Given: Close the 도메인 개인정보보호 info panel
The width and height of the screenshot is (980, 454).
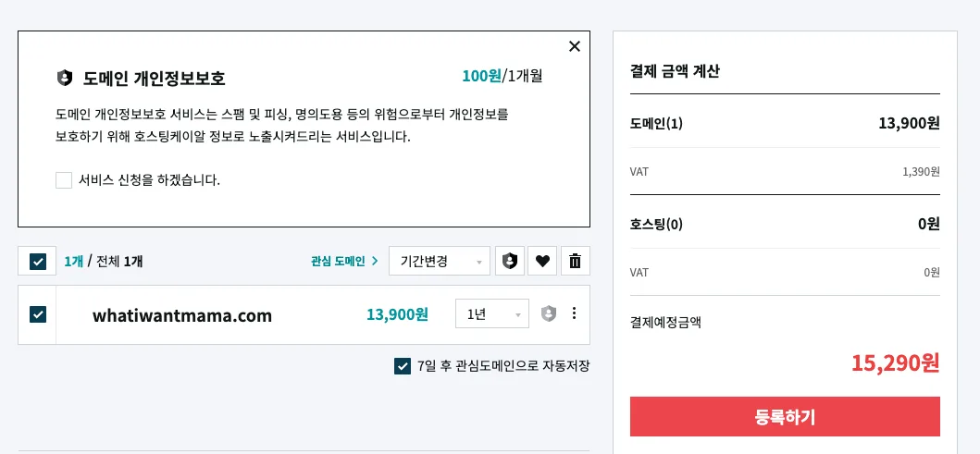Looking at the screenshot, I should tap(575, 46).
